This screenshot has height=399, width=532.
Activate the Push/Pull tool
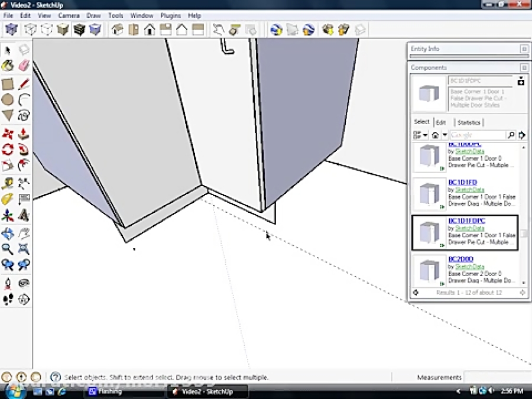click(24, 133)
